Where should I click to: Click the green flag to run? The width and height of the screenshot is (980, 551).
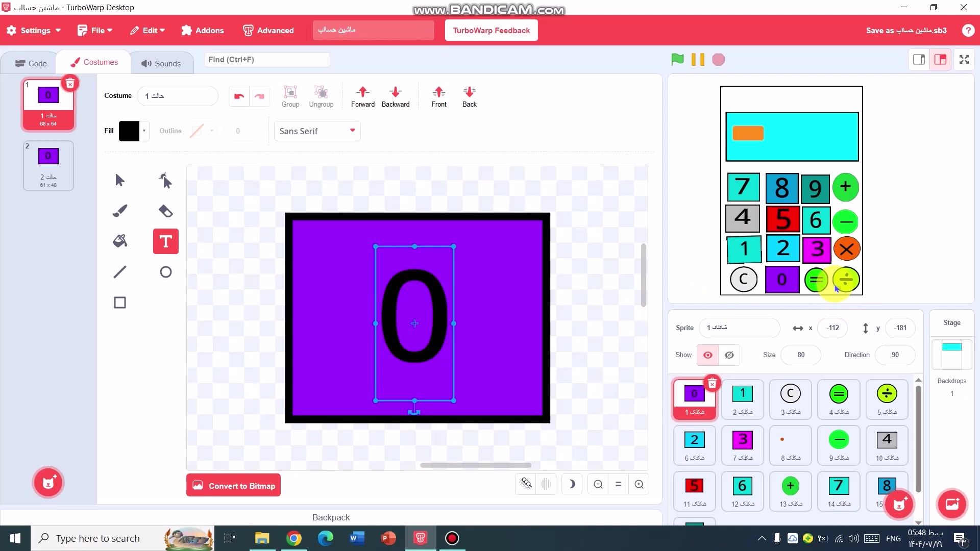pyautogui.click(x=677, y=60)
